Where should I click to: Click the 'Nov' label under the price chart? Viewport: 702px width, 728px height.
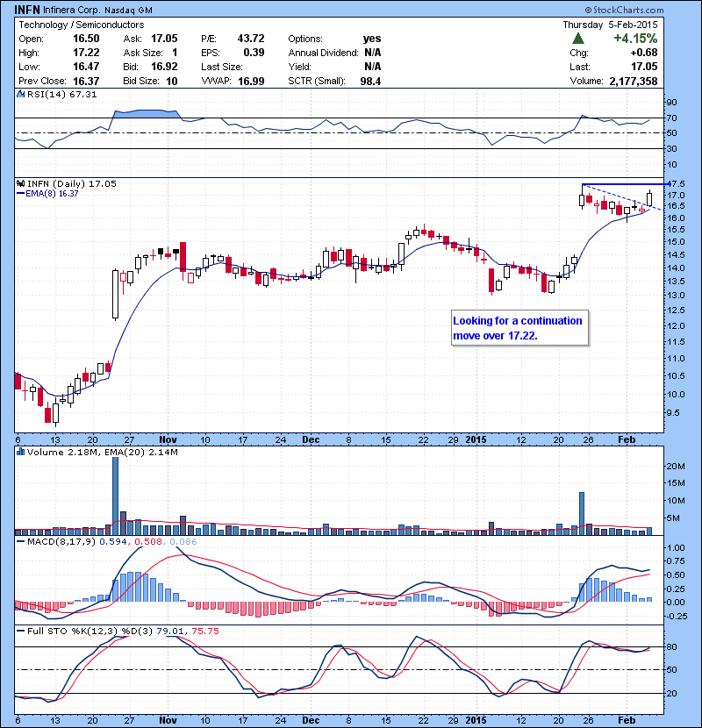pyautogui.click(x=168, y=438)
